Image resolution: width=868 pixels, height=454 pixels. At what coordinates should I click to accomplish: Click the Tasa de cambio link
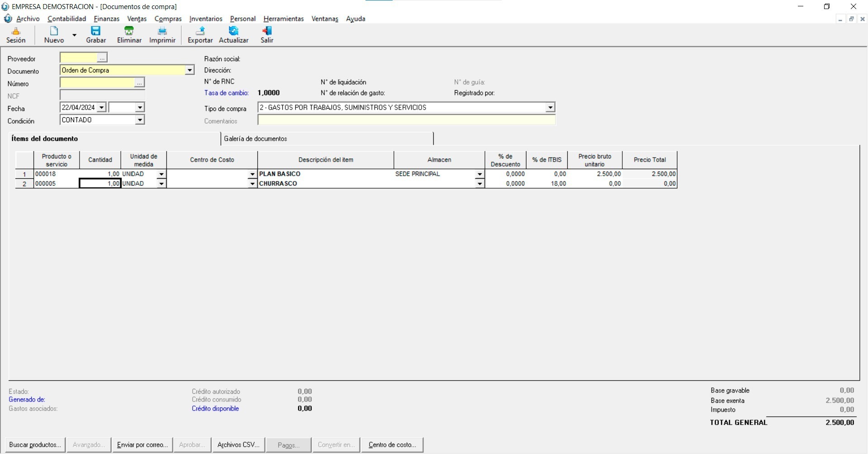tap(226, 93)
